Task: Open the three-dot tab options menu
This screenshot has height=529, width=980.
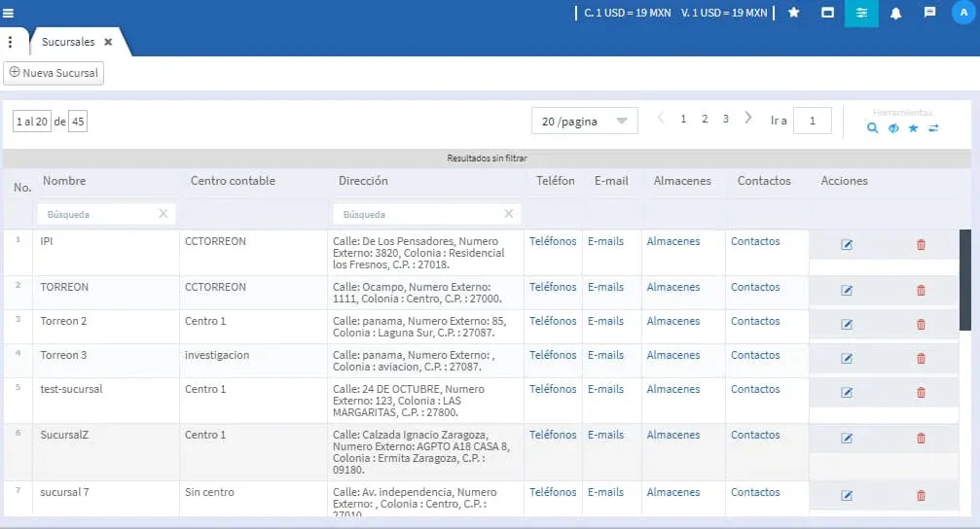Action: [x=10, y=42]
